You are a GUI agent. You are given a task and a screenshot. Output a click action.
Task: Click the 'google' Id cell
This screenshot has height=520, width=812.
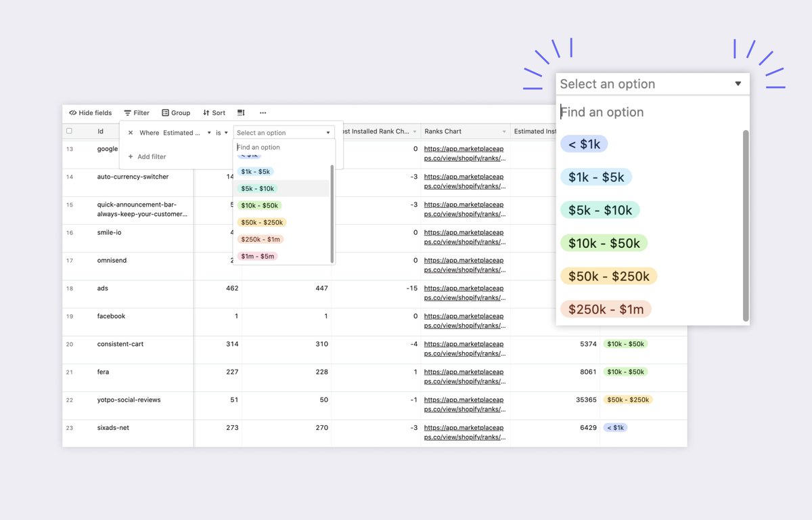pos(108,149)
